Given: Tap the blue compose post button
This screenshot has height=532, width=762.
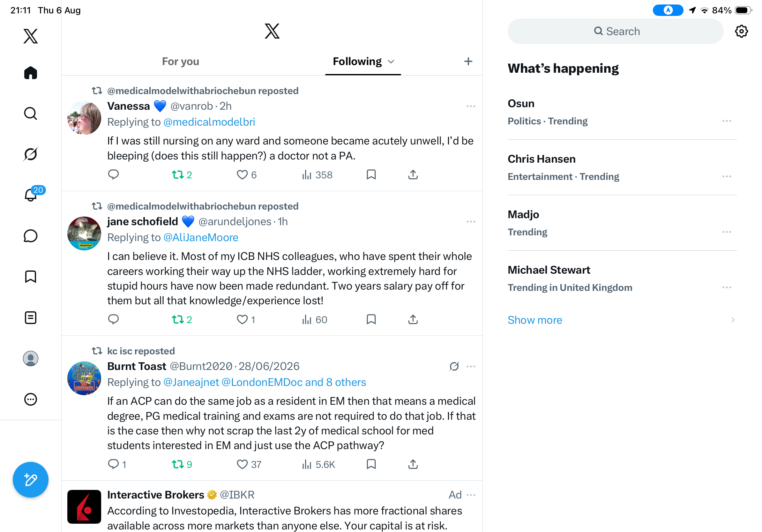Looking at the screenshot, I should (31, 480).
